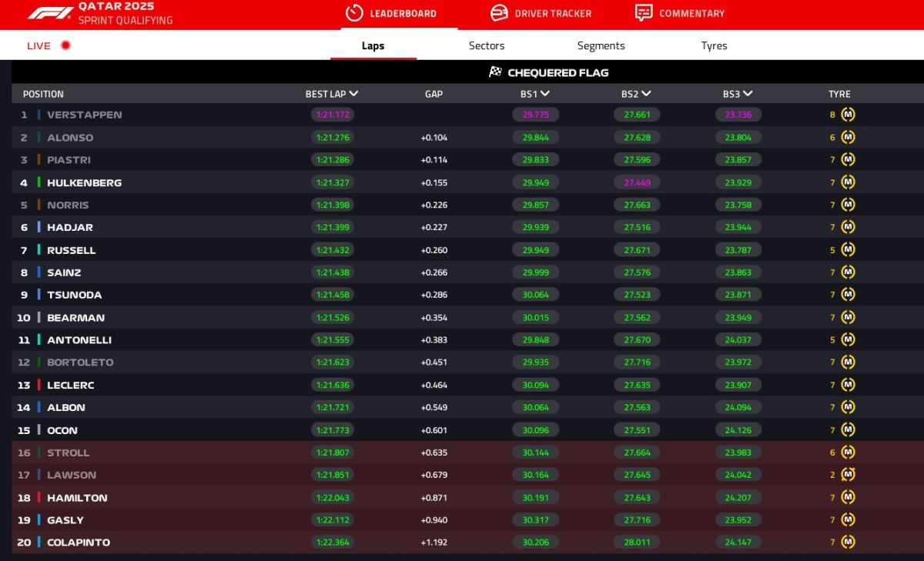
Task: Click the red LIVE indicator dot
Action: click(65, 45)
